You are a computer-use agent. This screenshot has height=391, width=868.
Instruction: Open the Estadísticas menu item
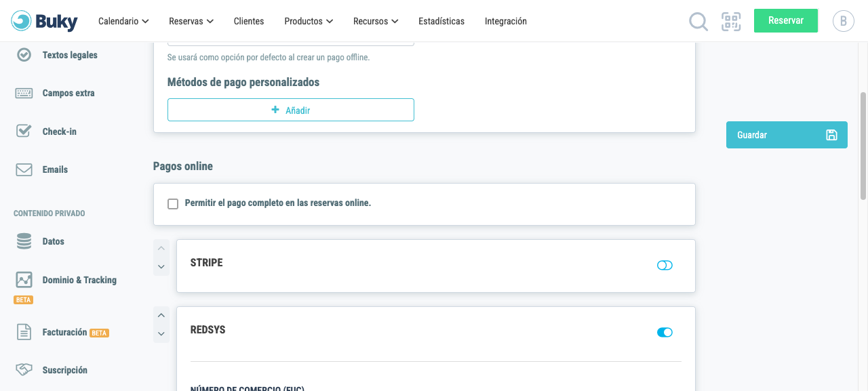(x=441, y=21)
